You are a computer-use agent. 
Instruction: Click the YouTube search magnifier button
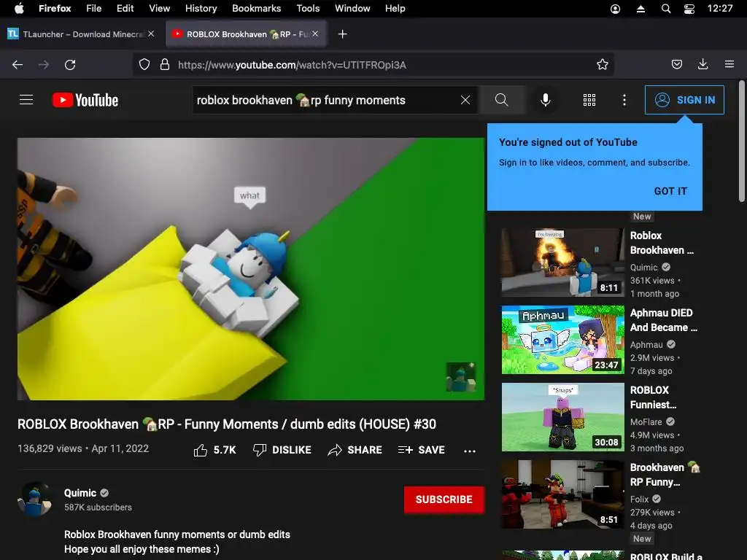pyautogui.click(x=502, y=100)
